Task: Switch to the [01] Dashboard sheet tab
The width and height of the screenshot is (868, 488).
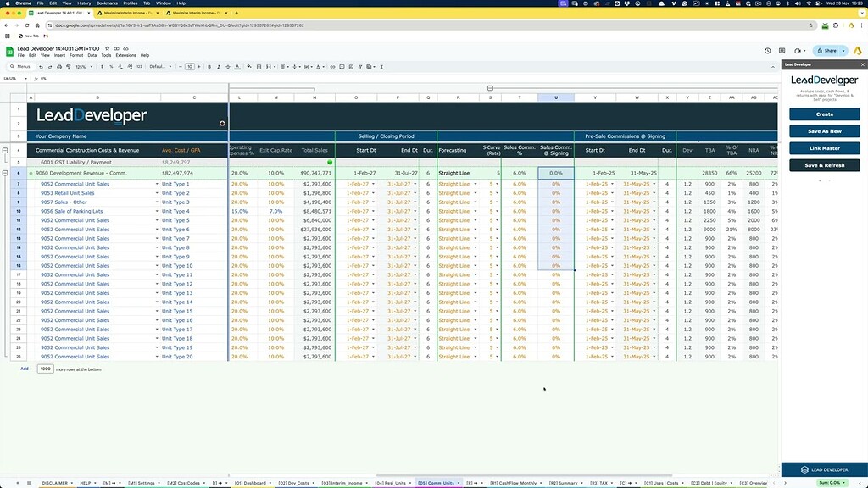Action: (250, 483)
